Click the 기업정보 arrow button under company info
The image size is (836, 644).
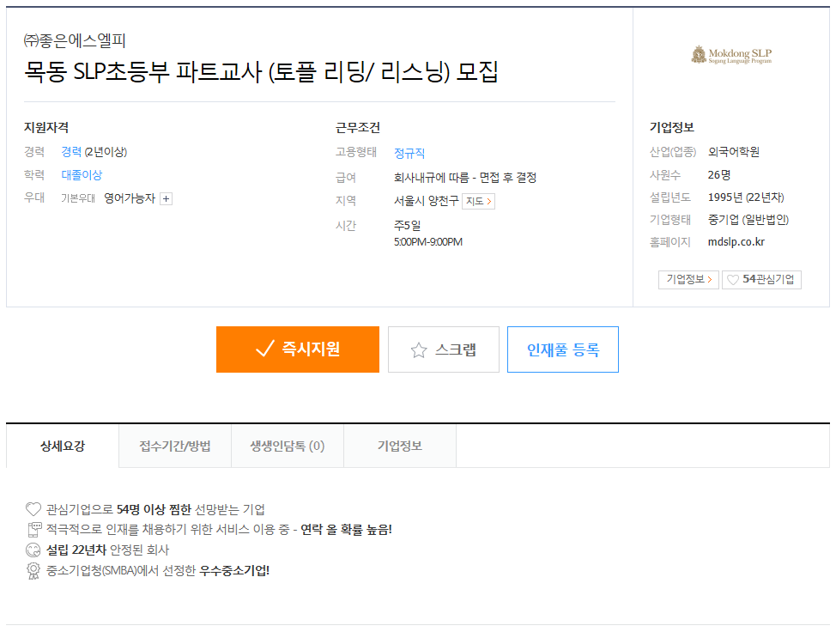click(x=688, y=280)
